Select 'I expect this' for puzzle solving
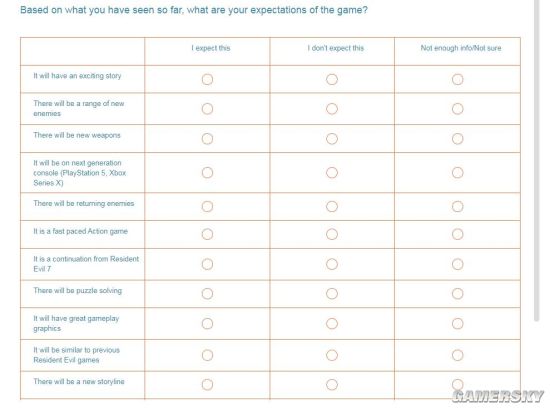Image resolution: width=550 pixels, height=408 pixels. point(207,293)
